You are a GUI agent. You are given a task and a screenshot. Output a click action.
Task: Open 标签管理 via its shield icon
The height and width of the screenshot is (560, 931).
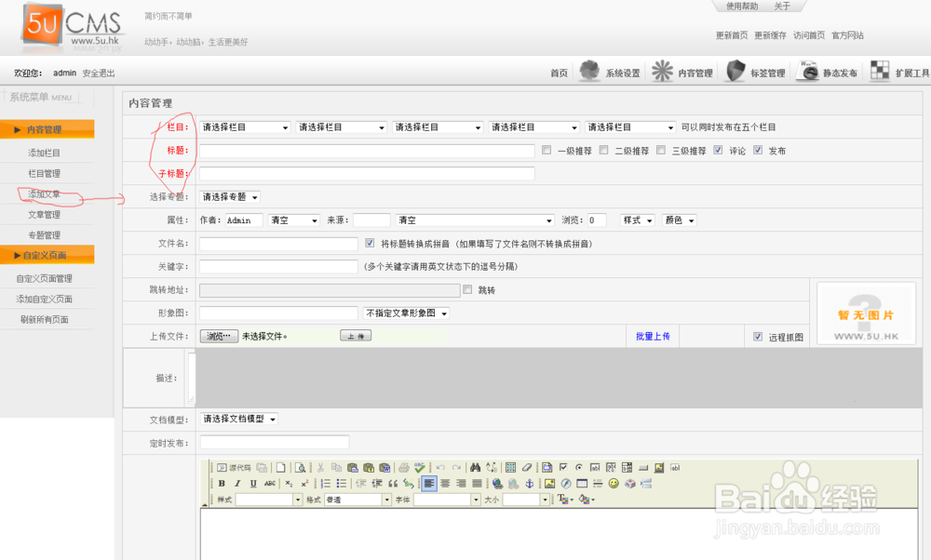[x=734, y=71]
